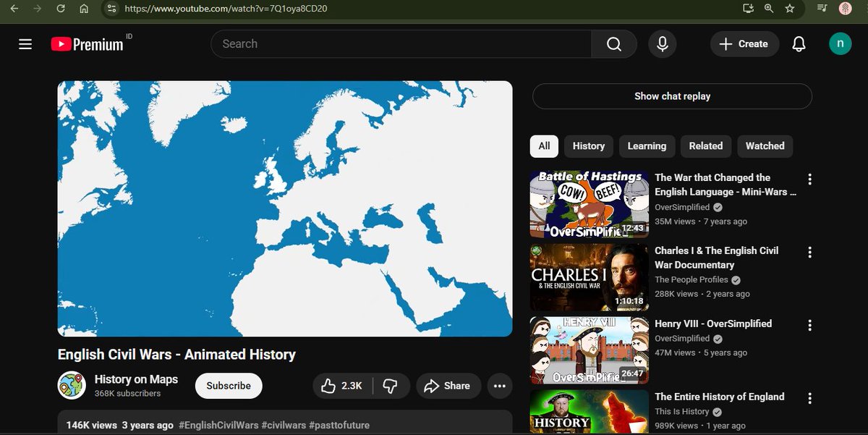The image size is (868, 435).
Task: Open the account avatar menu
Action: (840, 43)
